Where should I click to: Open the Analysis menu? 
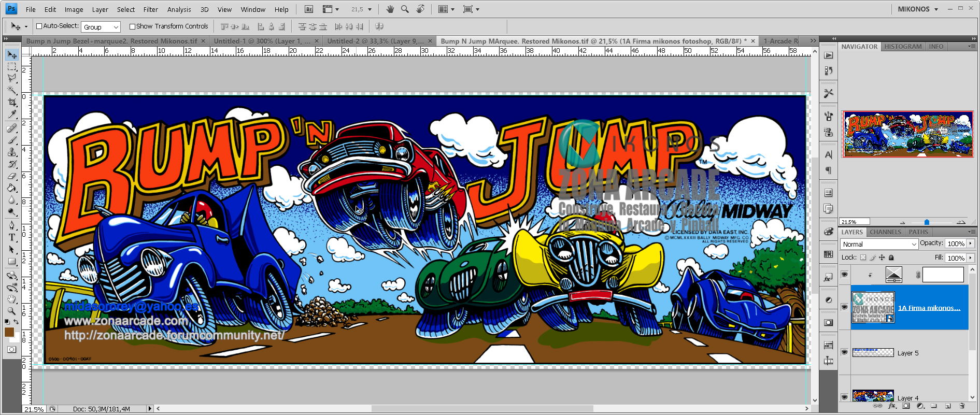pos(179,9)
